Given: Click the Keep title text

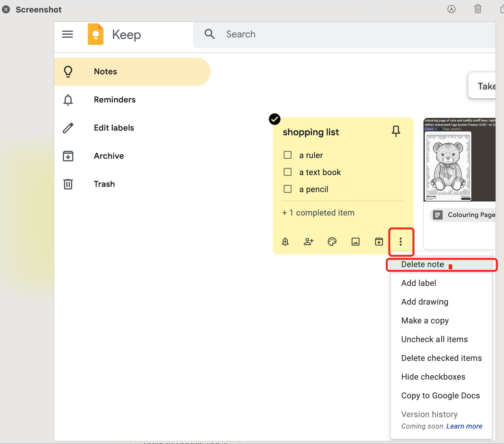Looking at the screenshot, I should (x=126, y=35).
